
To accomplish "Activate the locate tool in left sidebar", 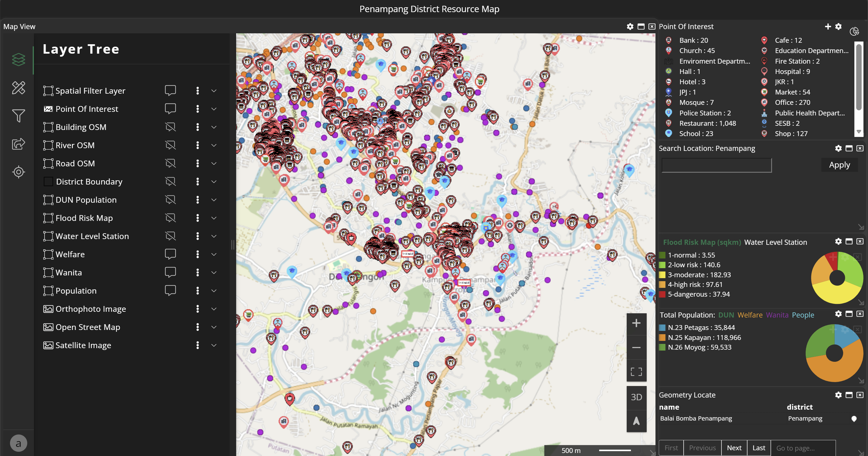I will (x=18, y=172).
